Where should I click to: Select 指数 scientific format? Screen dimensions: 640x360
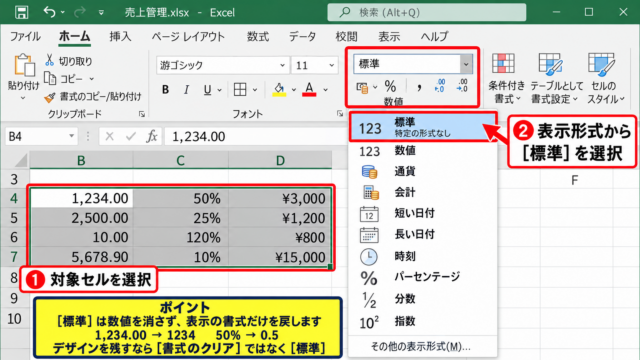(423, 322)
